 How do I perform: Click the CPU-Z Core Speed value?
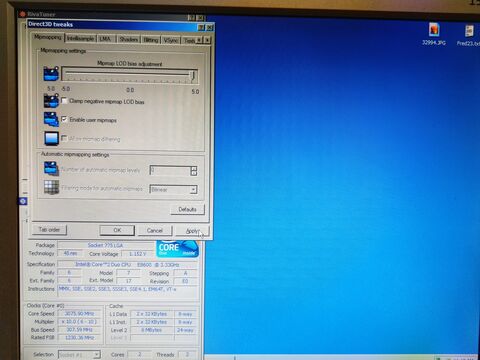pyautogui.click(x=79, y=313)
